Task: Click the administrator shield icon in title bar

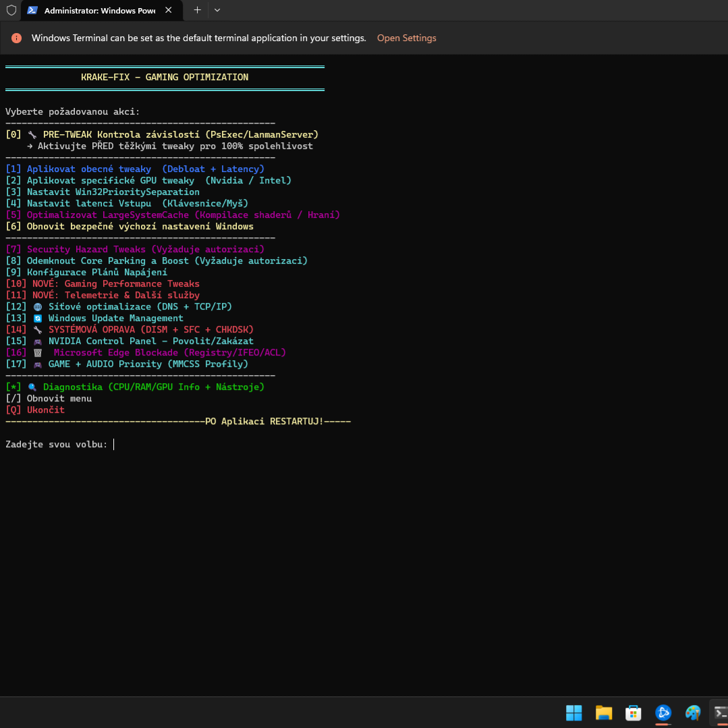Action: [11, 10]
